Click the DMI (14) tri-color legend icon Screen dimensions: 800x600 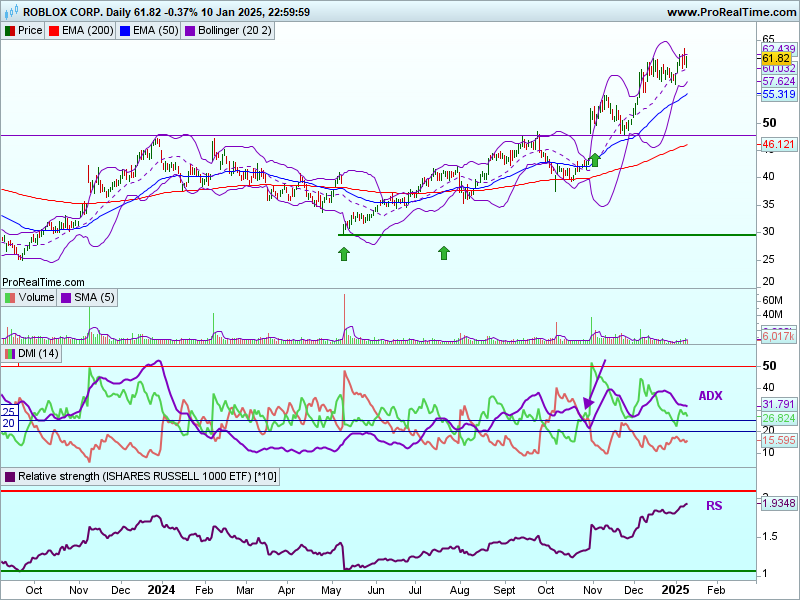pyautogui.click(x=10, y=354)
